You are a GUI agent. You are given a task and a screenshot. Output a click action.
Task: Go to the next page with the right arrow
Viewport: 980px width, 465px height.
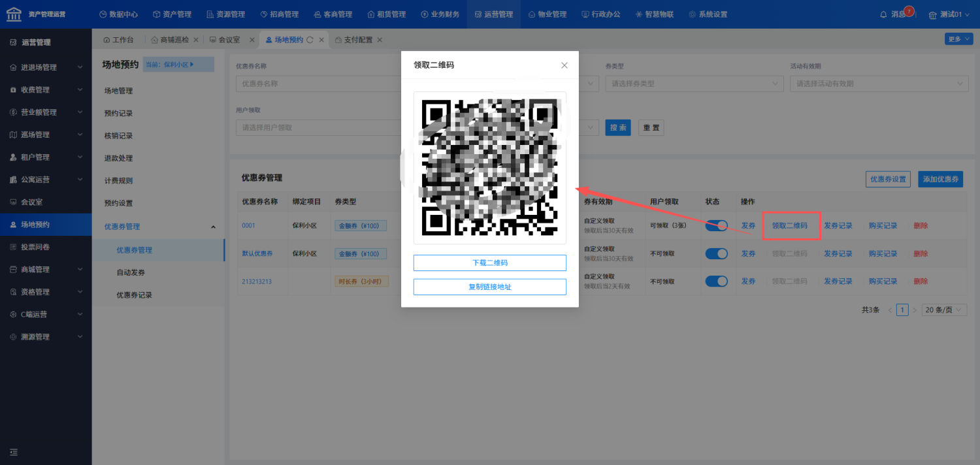click(x=915, y=310)
